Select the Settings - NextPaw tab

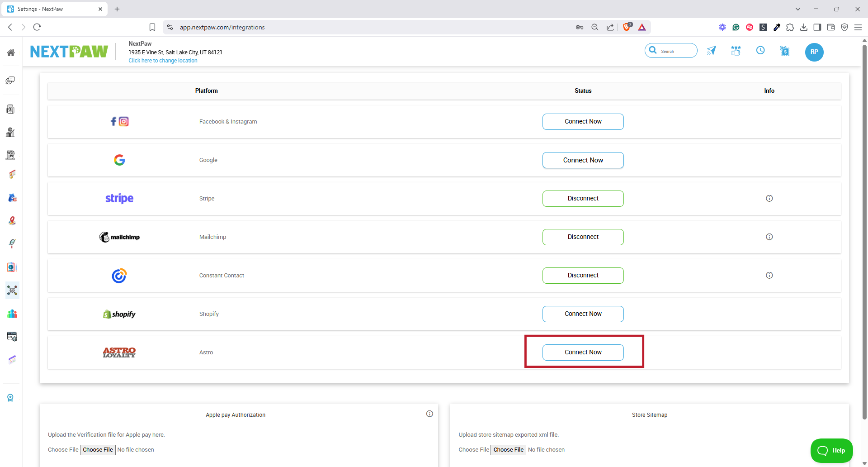55,9
